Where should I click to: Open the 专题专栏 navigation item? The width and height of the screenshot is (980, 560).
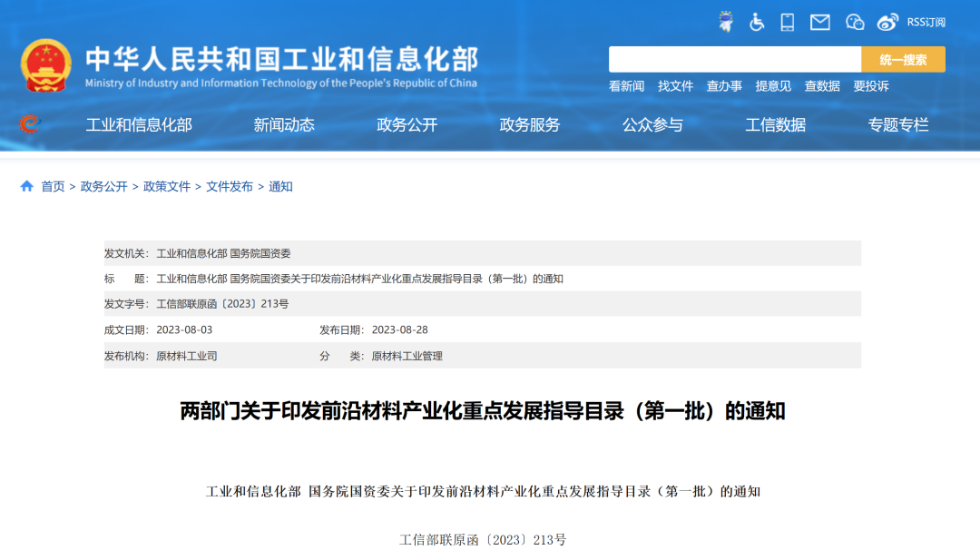(x=897, y=125)
